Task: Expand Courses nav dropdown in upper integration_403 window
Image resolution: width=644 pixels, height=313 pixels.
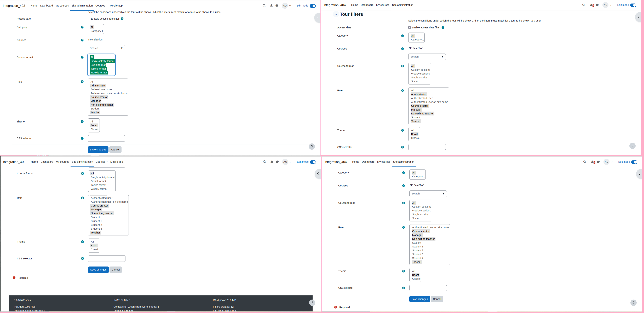Action: pos(101,5)
